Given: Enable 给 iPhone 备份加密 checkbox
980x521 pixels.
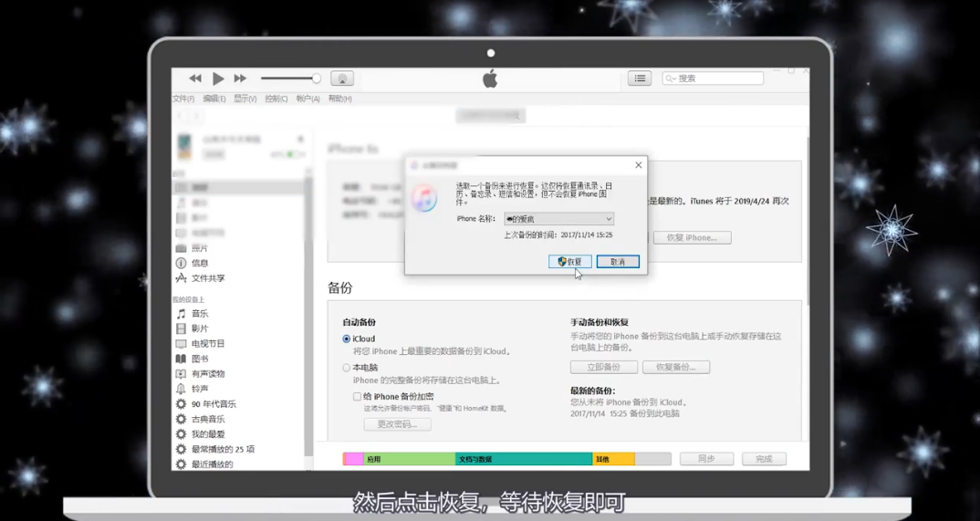Looking at the screenshot, I should pyautogui.click(x=357, y=397).
